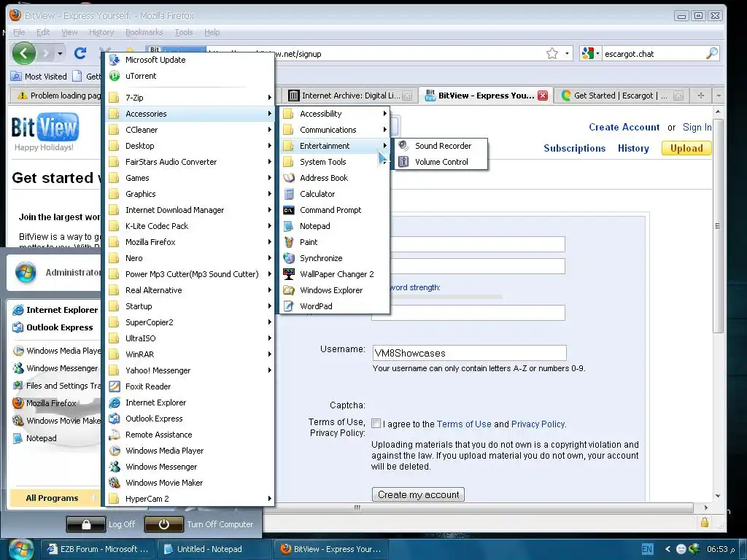This screenshot has height=560, width=747.
Task: Click the horizontal scrollbar thumb
Action: coord(357,507)
